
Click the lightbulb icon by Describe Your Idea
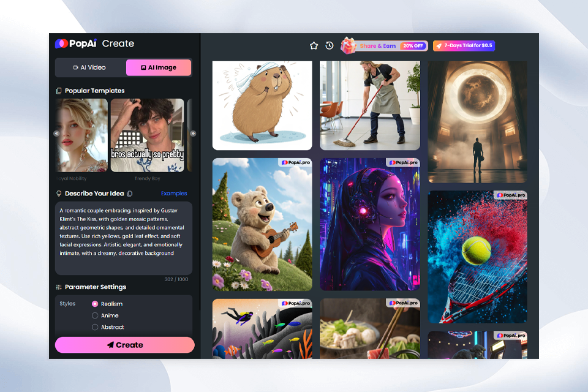[x=59, y=194]
